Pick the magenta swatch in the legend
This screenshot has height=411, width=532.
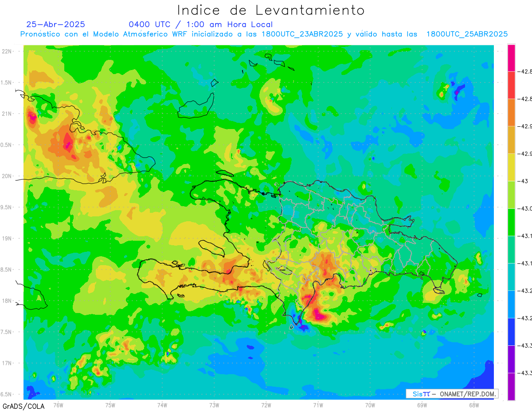511,58
